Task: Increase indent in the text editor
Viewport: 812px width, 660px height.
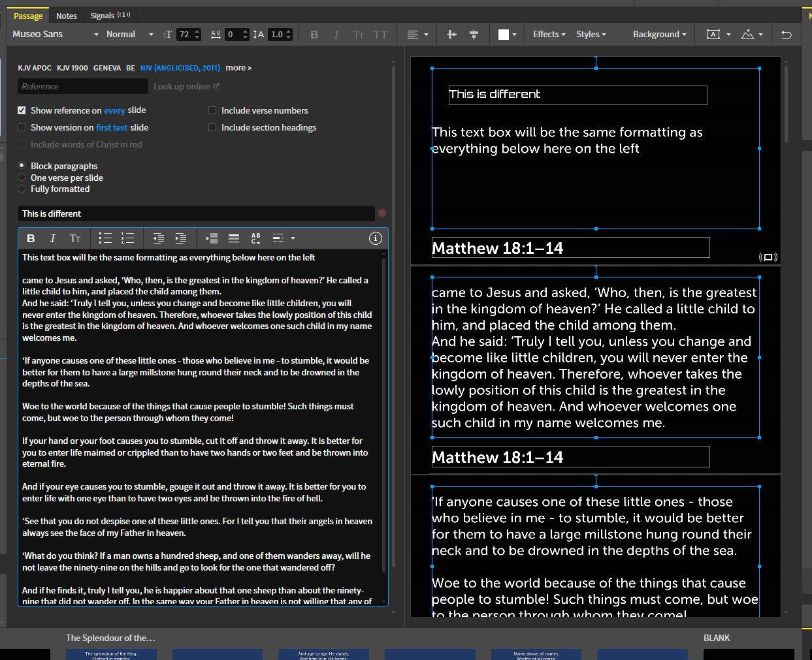Action: pos(181,238)
